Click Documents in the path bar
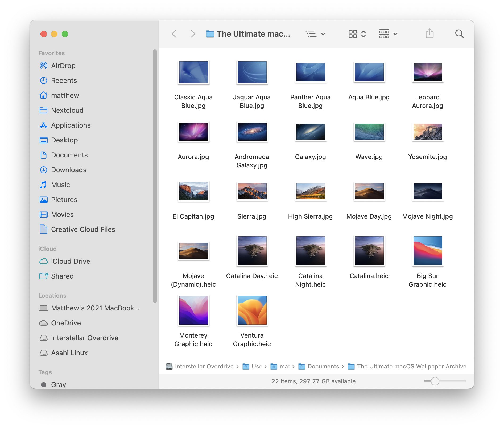Viewport: 504px width, 428px height. (x=323, y=366)
